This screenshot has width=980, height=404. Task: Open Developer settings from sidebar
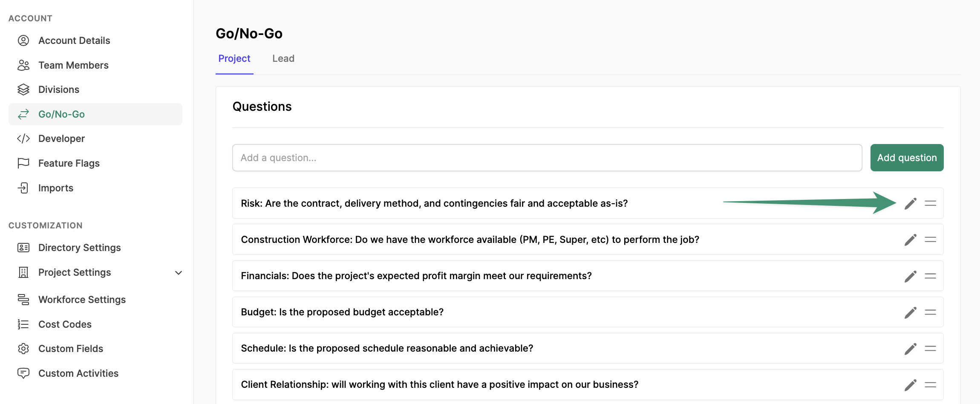click(x=61, y=139)
